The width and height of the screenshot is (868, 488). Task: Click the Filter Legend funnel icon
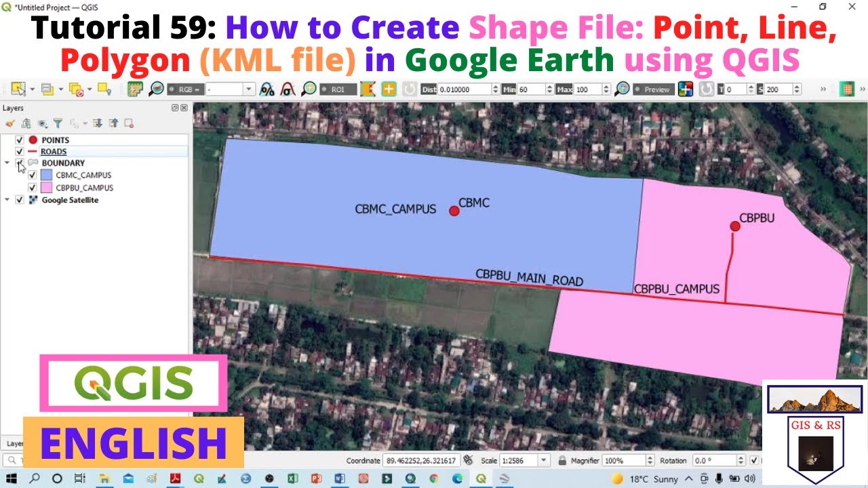(x=58, y=123)
